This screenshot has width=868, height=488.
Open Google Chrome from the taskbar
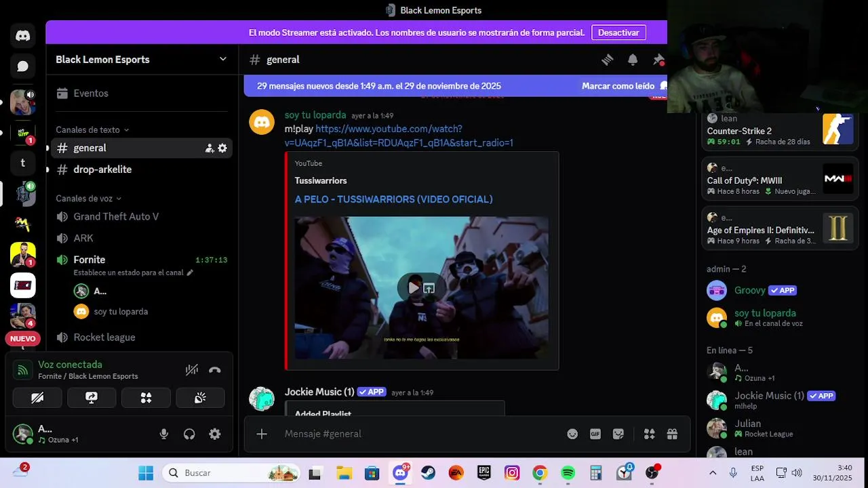(540, 473)
